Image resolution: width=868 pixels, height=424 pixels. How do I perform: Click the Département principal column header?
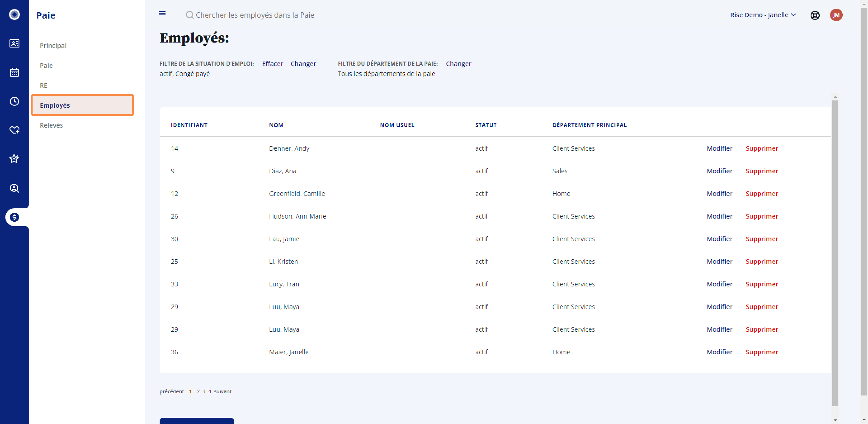(589, 125)
